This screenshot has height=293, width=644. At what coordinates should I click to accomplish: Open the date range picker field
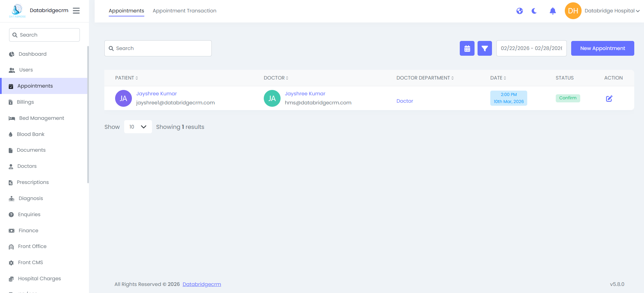tap(531, 48)
